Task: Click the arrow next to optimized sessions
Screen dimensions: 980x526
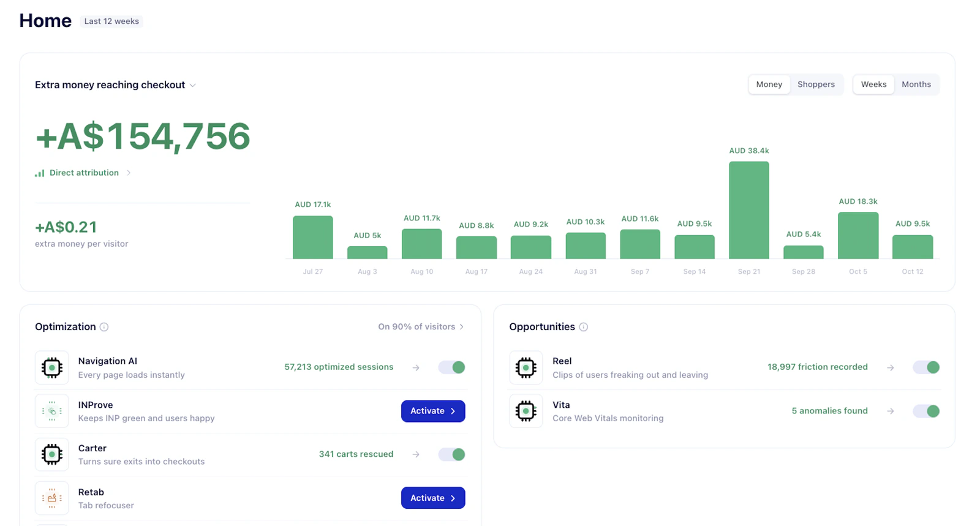Action: click(x=416, y=367)
